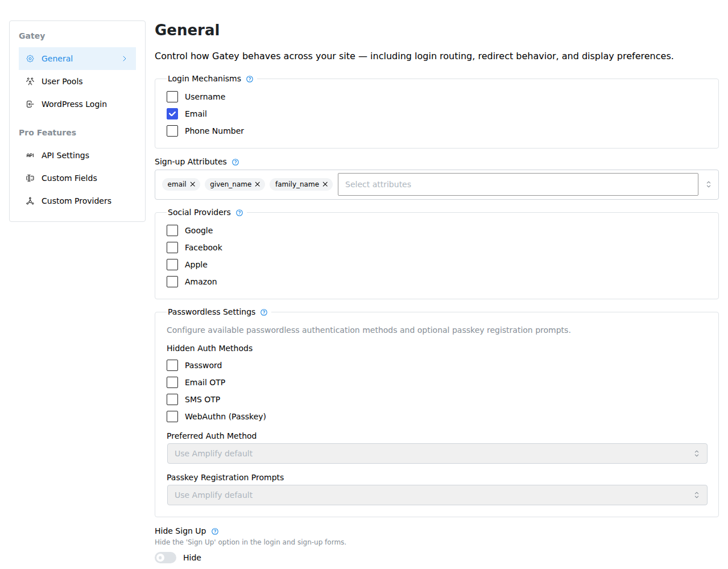Remove the given_name attribute tag

(x=258, y=184)
